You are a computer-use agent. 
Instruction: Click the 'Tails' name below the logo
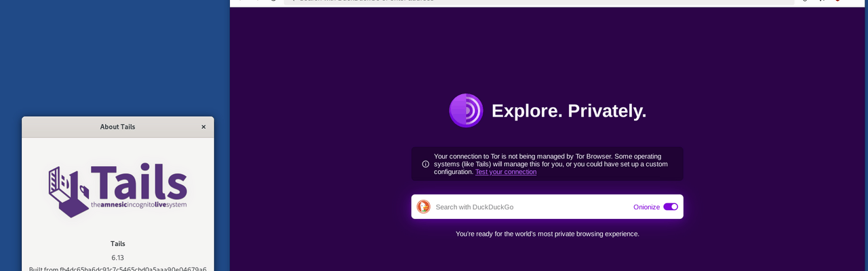pyautogui.click(x=118, y=243)
